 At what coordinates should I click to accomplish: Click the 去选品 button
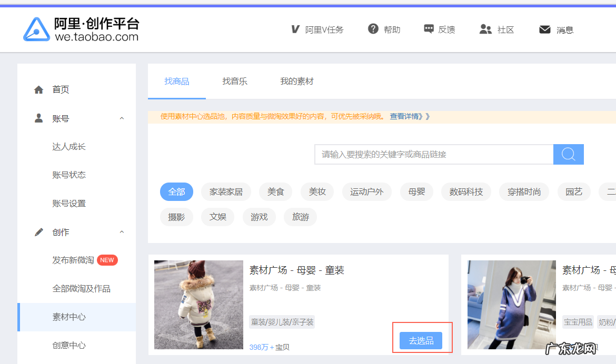(x=422, y=340)
